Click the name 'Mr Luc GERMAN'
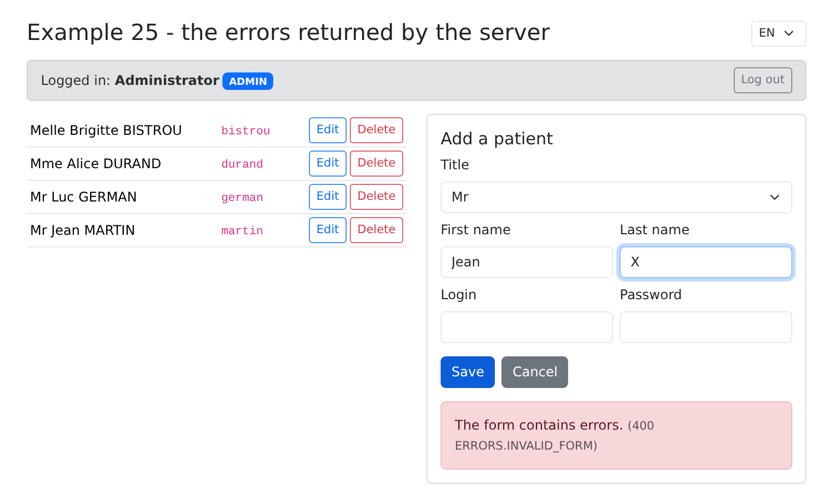The height and width of the screenshot is (504, 833). pos(83,197)
